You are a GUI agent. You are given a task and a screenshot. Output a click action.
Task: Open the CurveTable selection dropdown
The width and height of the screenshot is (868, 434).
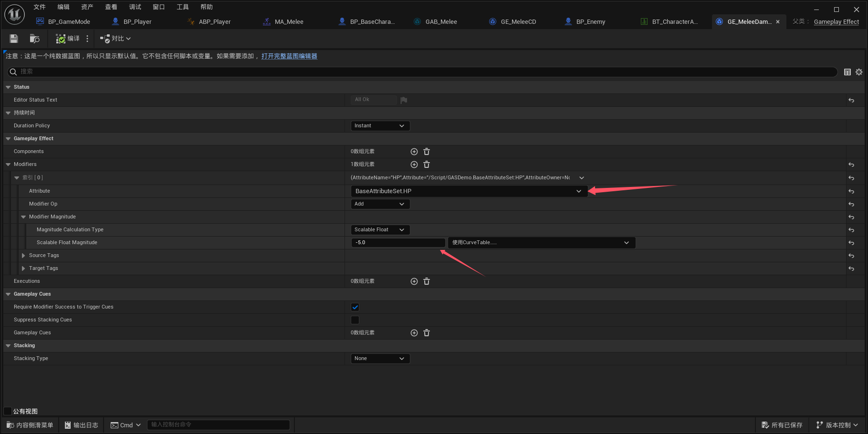pyautogui.click(x=542, y=243)
